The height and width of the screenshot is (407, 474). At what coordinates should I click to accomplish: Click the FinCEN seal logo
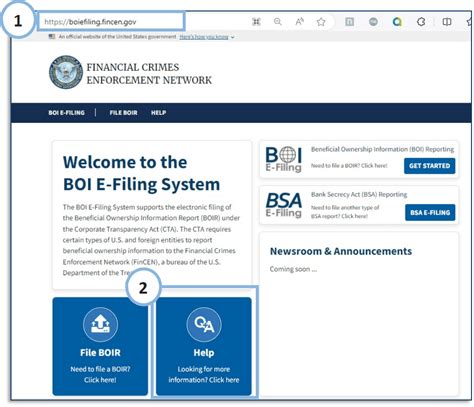[66, 72]
